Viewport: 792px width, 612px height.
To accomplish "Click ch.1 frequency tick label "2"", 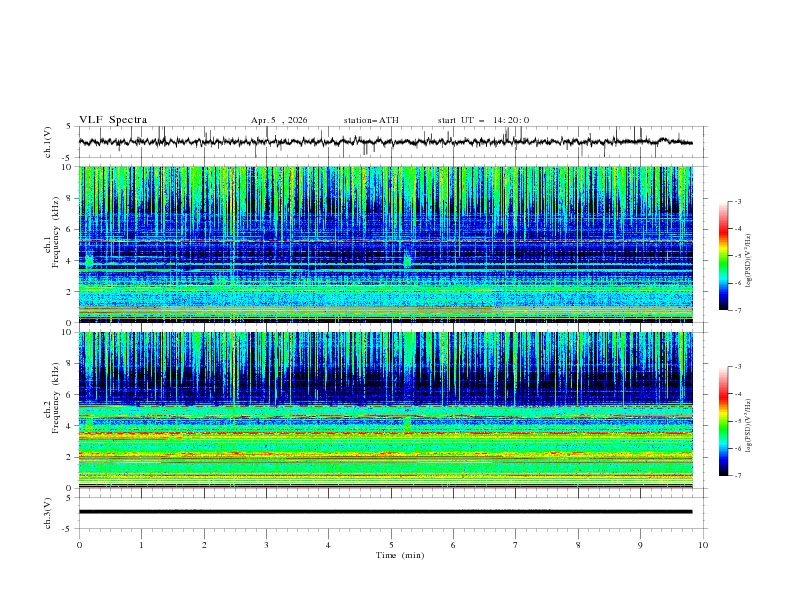I will (70, 291).
